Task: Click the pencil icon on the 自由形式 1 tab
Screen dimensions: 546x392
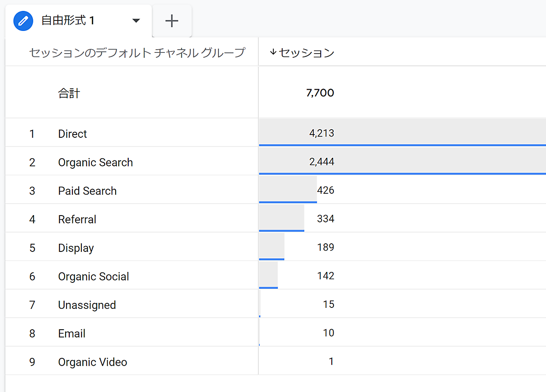Action: click(24, 21)
